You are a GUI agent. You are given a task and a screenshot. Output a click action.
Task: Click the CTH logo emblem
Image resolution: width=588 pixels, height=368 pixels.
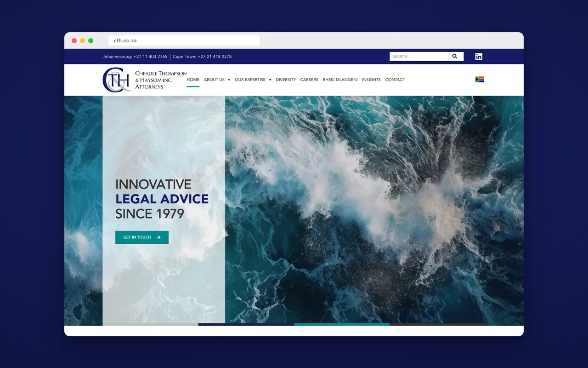click(117, 80)
